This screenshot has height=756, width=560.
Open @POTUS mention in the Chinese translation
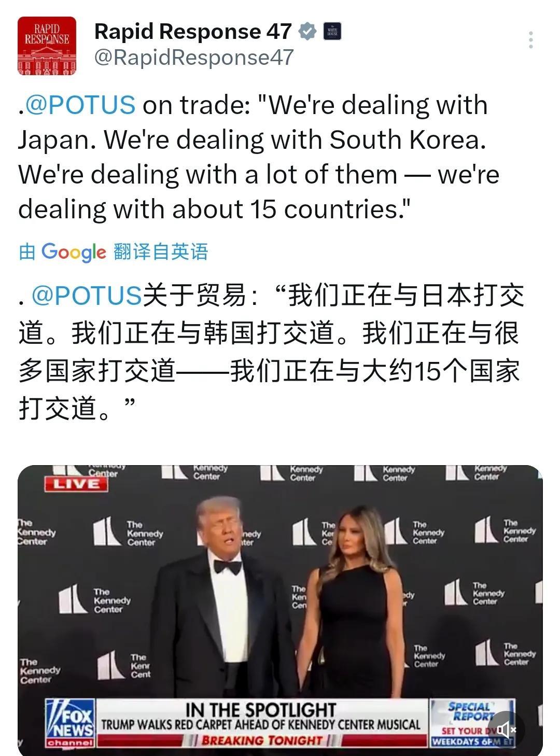coord(87,296)
